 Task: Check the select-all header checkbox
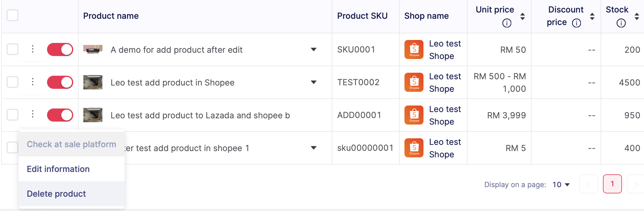pyautogui.click(x=12, y=15)
